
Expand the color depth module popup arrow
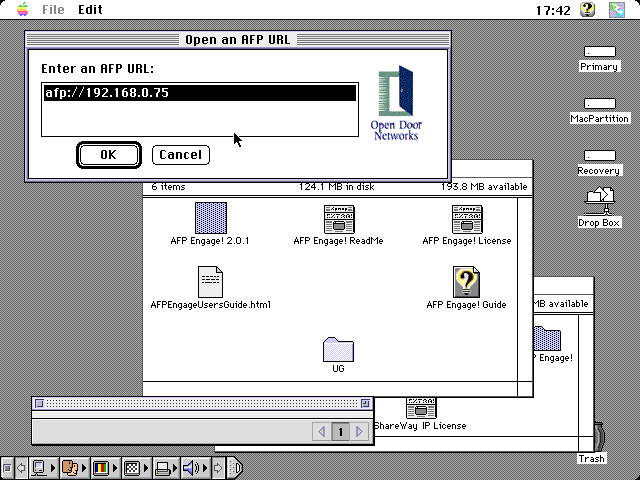click(115, 468)
